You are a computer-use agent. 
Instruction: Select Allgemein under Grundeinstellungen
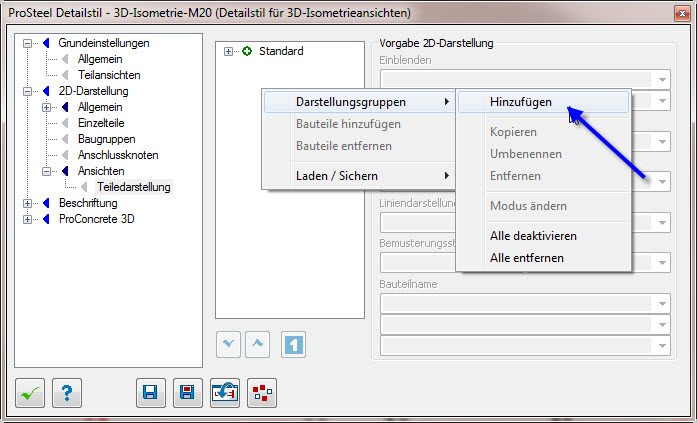[100, 59]
